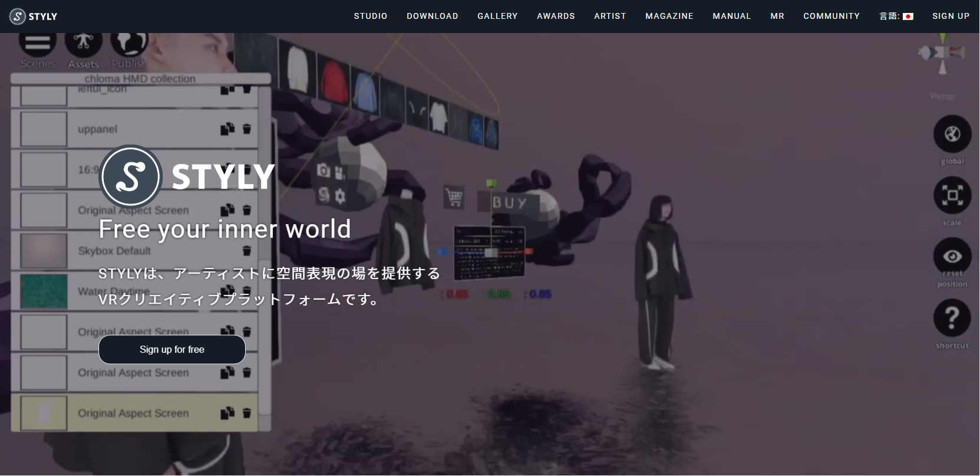
Task: Delete the uppanel asset with trash icon
Action: pos(247,129)
